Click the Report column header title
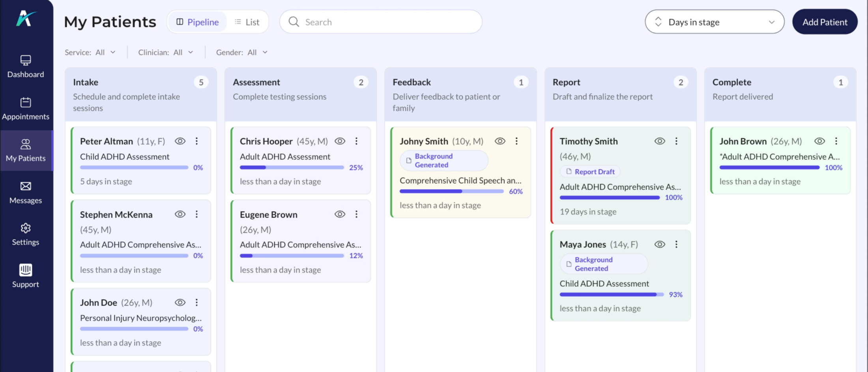The height and width of the screenshot is (372, 868). tap(566, 82)
